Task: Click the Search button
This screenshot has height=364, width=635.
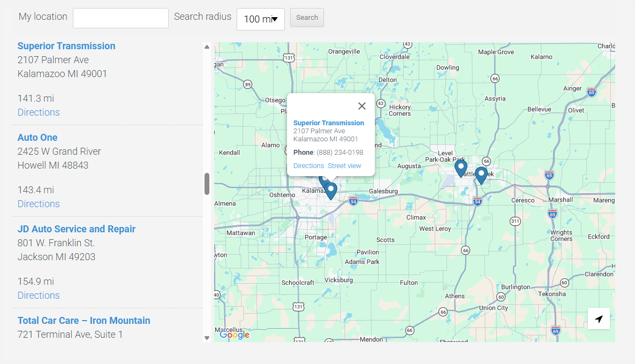Action: pyautogui.click(x=307, y=18)
